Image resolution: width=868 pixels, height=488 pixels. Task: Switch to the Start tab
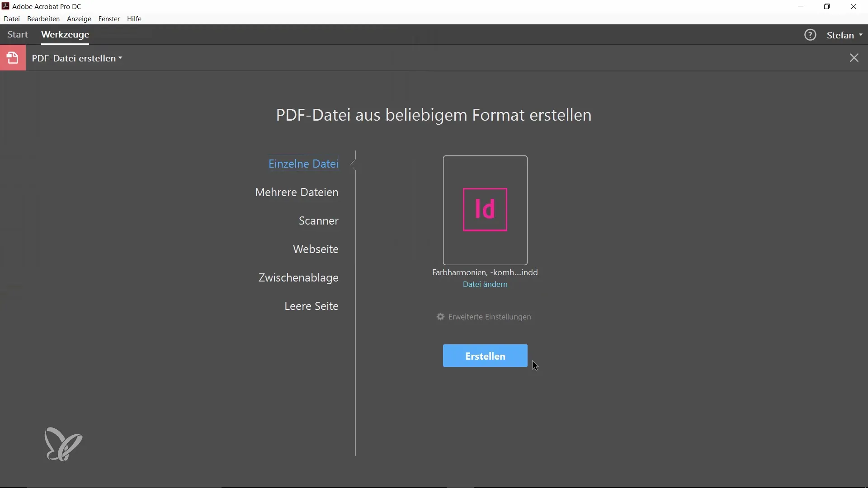[x=18, y=35]
